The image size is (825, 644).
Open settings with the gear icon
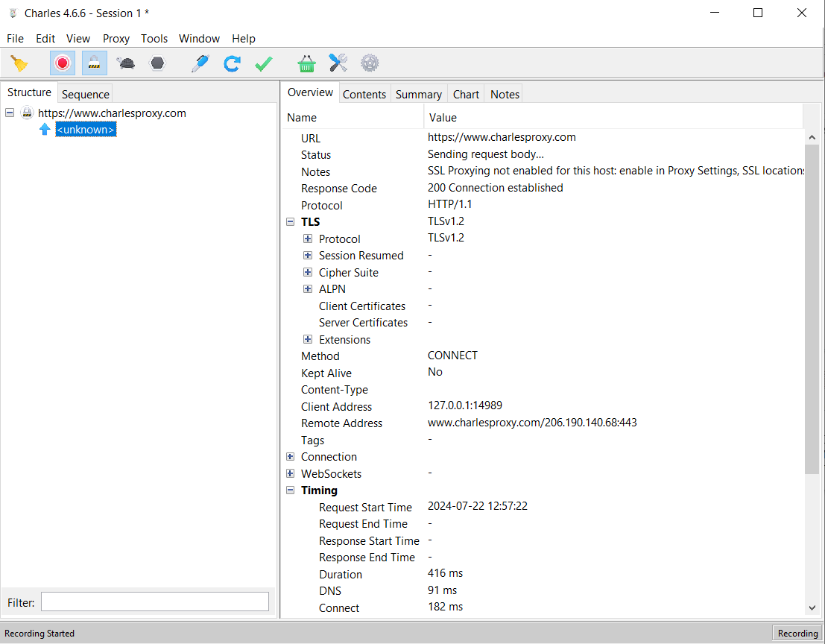[369, 63]
